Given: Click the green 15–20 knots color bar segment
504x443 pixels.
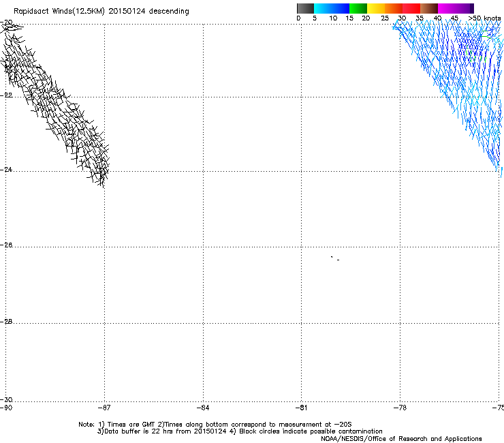Looking at the screenshot, I should point(358,8).
